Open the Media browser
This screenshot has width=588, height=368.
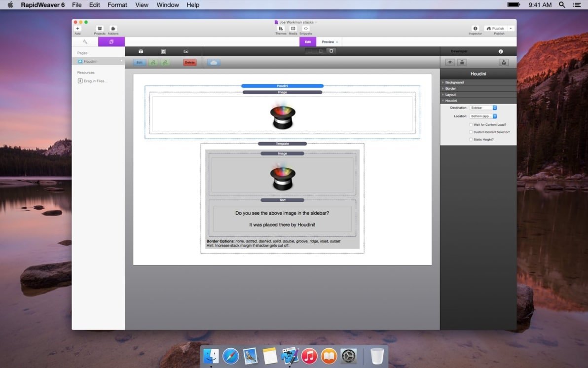293,29
